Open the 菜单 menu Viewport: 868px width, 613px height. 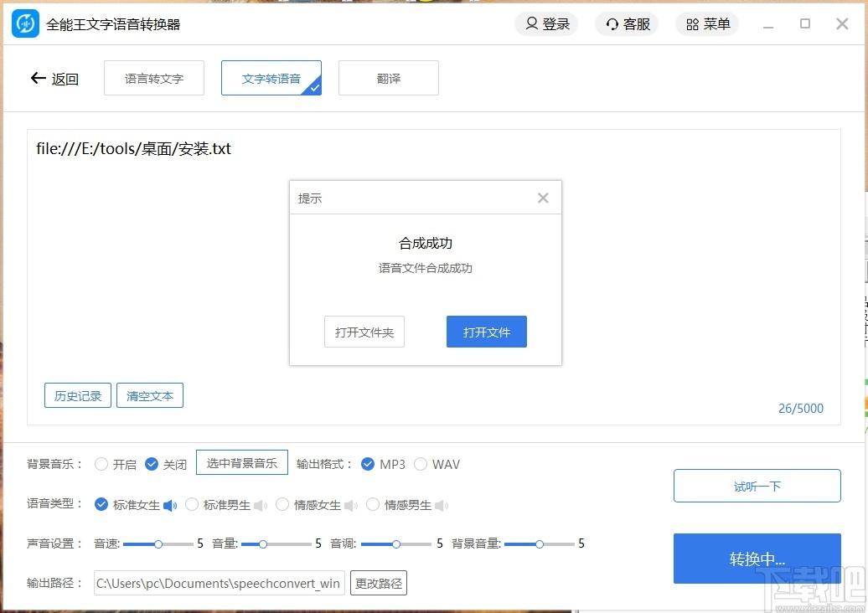[707, 23]
